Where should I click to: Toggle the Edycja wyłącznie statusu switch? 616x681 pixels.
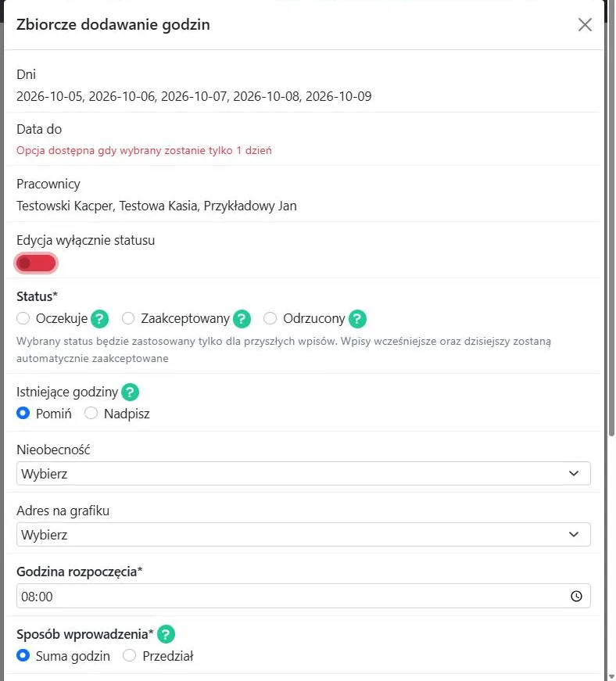pyautogui.click(x=36, y=263)
